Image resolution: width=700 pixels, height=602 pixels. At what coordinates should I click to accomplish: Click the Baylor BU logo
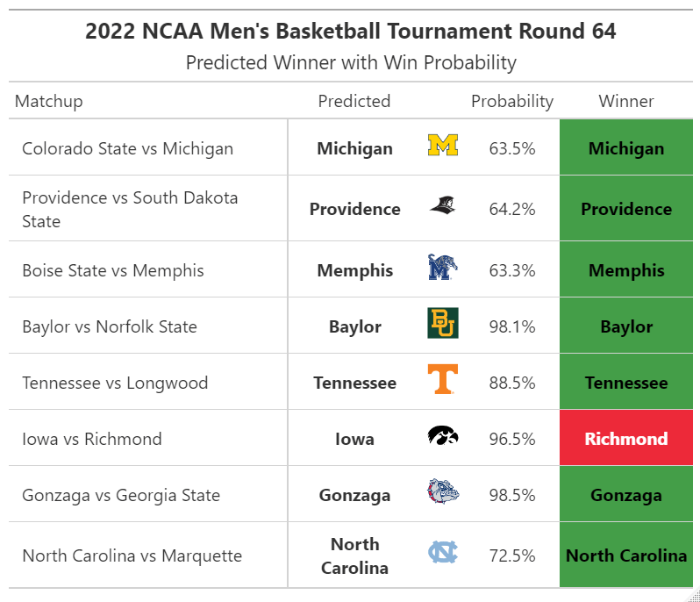[x=443, y=324]
